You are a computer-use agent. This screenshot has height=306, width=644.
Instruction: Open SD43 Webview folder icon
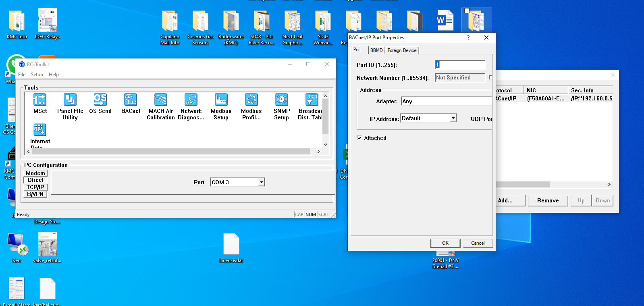(x=323, y=28)
